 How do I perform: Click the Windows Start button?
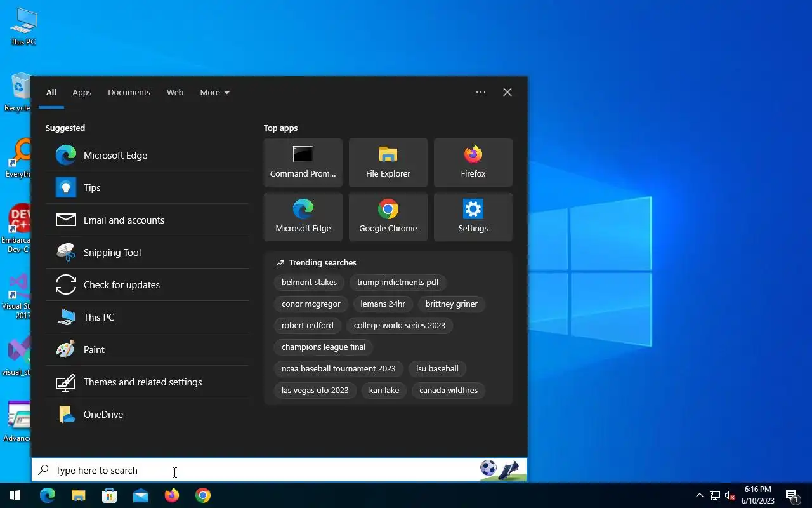(15, 495)
